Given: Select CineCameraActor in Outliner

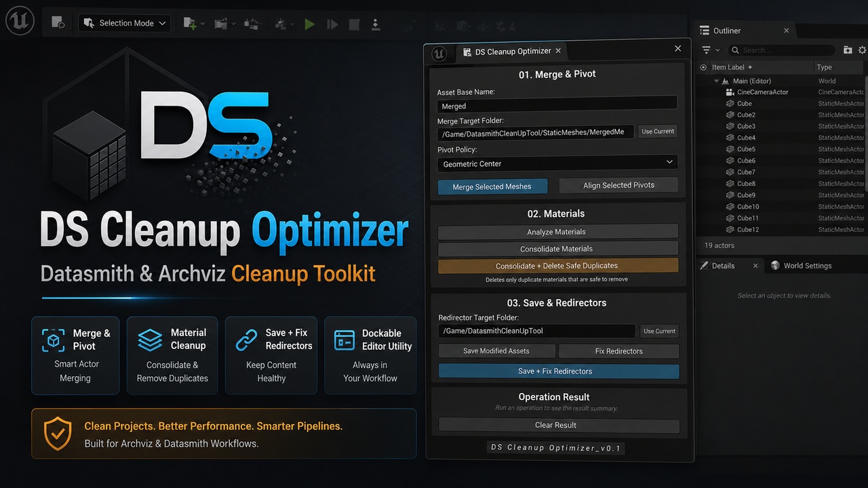Looking at the screenshot, I should pos(781,92).
